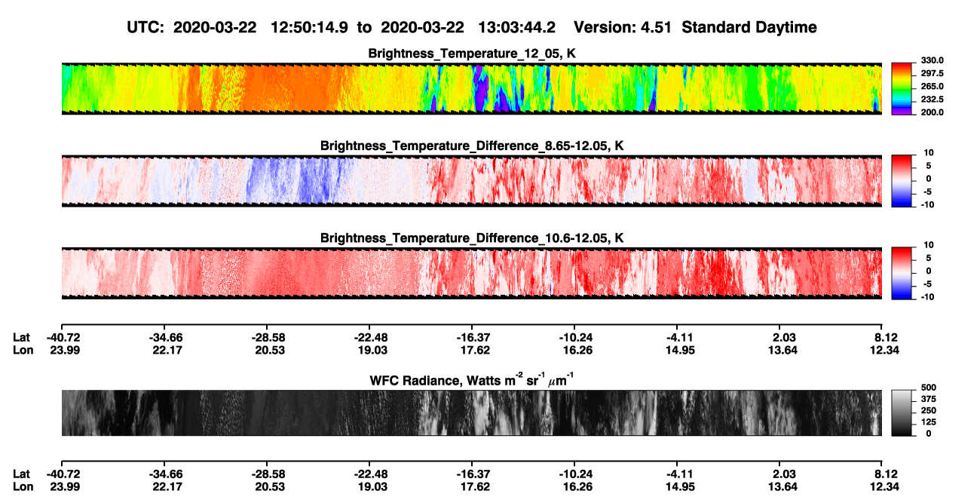Click the 'Brightness_Temperature_Difference_10.6-12.05, K' title

[472, 238]
